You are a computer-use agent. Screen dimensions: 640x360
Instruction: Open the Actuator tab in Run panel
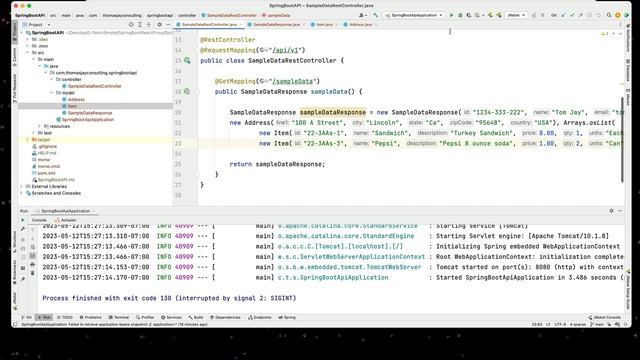pos(66,220)
